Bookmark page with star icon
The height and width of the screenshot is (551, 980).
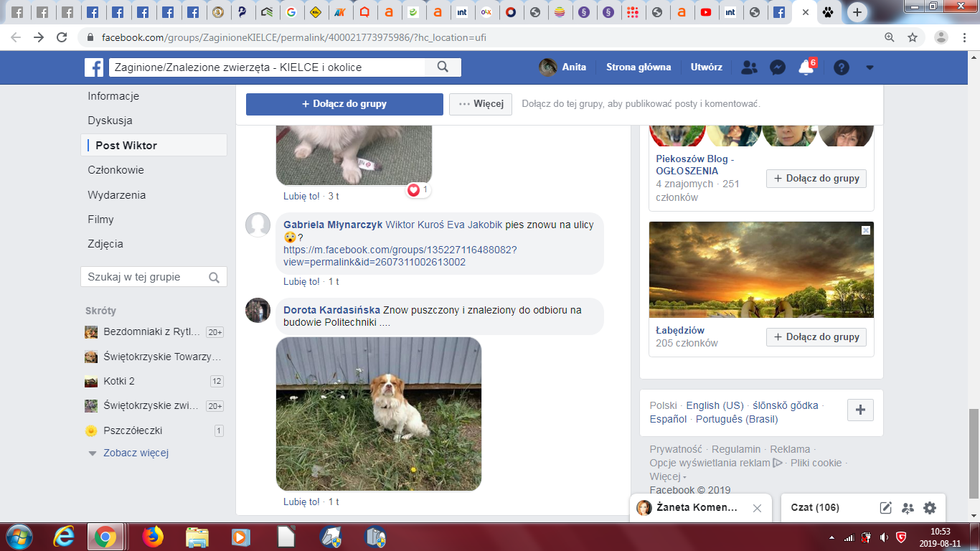[x=913, y=37]
